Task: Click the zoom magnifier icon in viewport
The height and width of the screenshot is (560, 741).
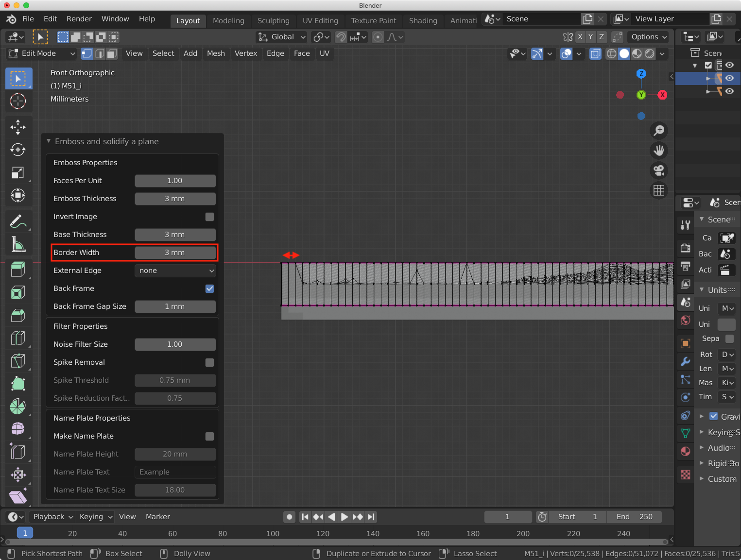Action: pos(659,131)
